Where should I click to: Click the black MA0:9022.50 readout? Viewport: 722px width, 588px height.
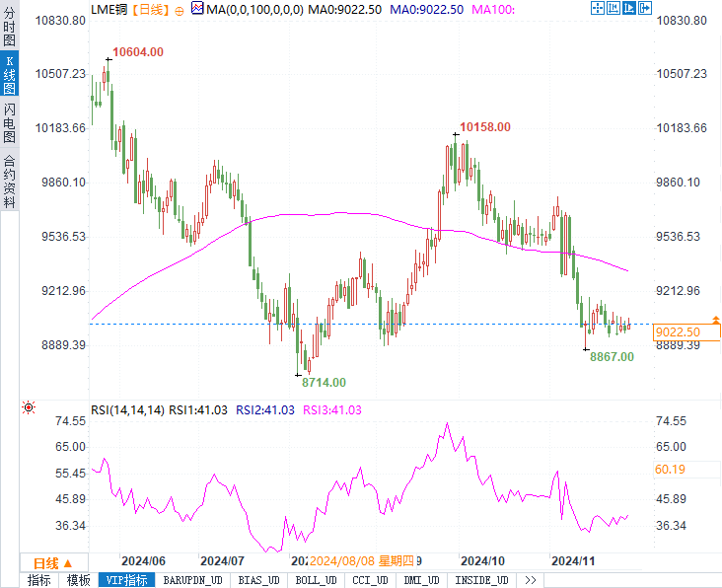pyautogui.click(x=344, y=9)
